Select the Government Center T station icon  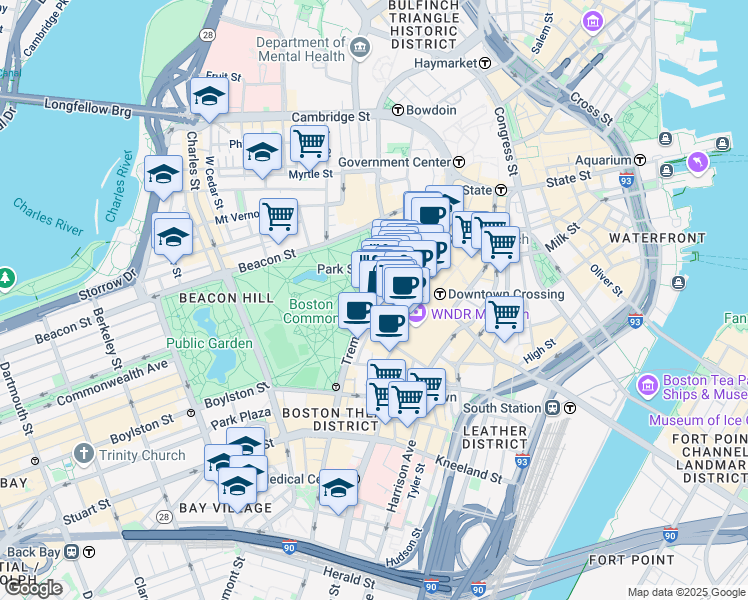[459, 162]
